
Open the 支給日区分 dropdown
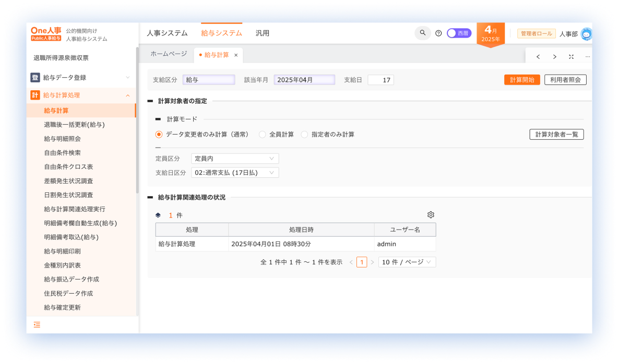click(x=235, y=173)
